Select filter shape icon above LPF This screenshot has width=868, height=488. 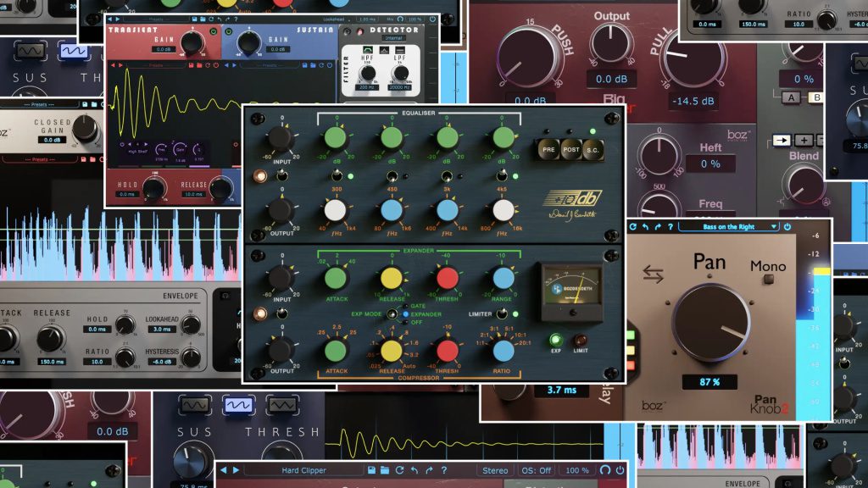pos(400,50)
